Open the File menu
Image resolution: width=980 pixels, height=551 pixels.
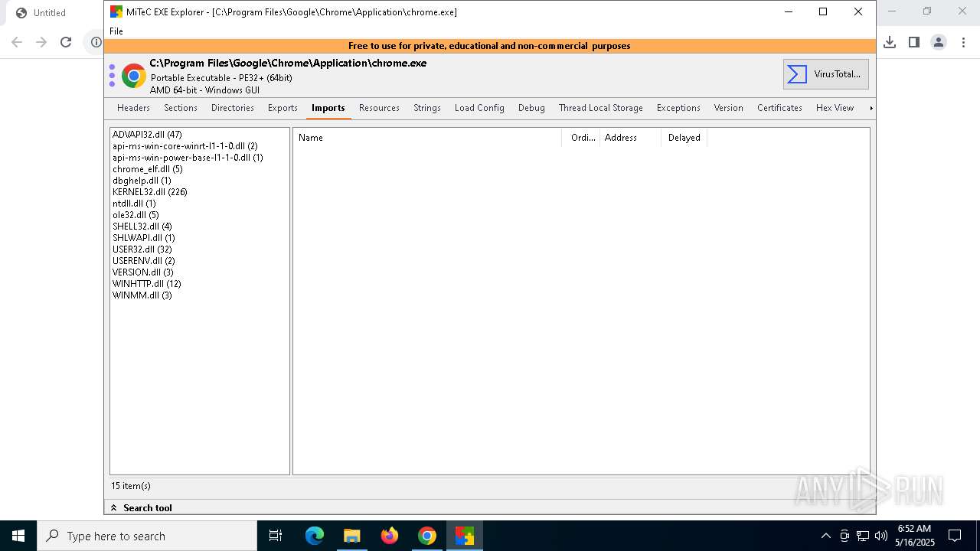pos(116,31)
